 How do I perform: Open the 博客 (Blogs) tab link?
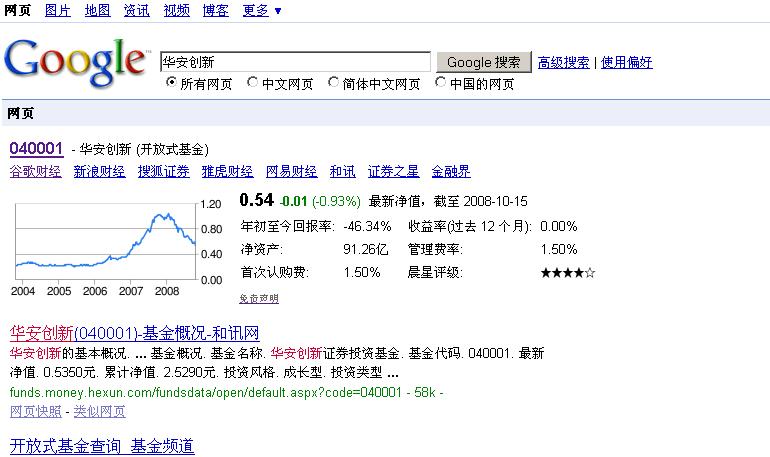click(x=216, y=10)
